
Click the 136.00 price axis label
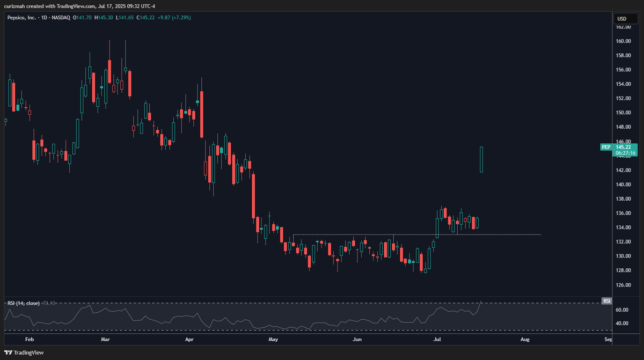click(623, 213)
